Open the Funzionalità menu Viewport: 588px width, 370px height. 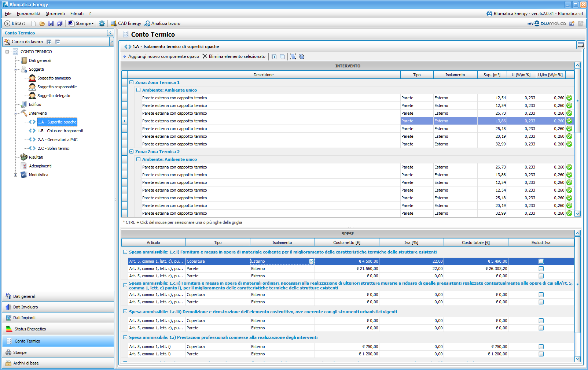click(28, 14)
